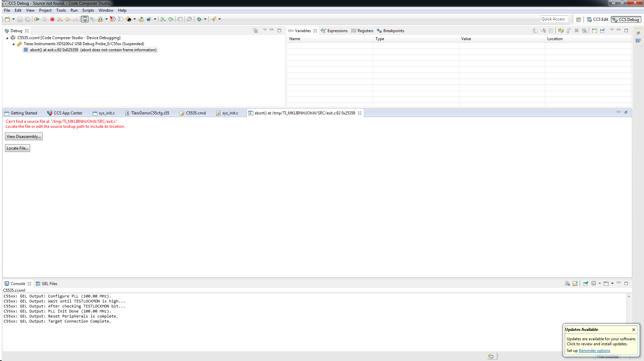This screenshot has height=361, width=644.
Task: Click the View Disassembly... button
Action: tap(24, 137)
